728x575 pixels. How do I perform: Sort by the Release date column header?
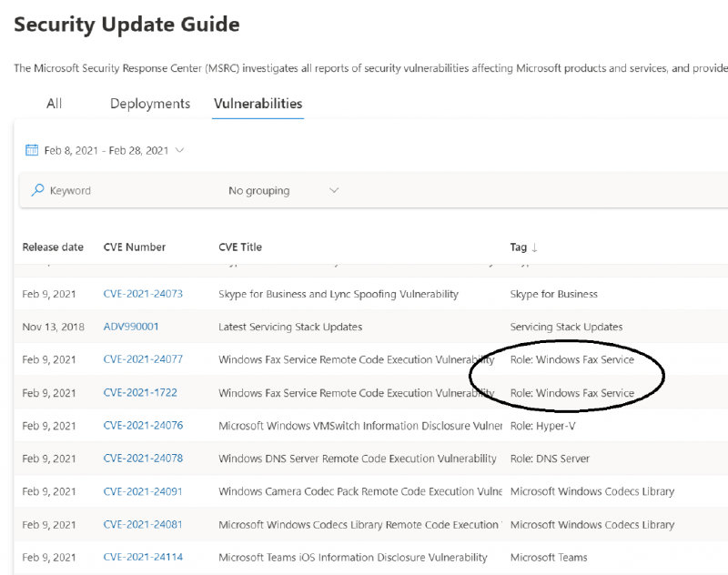tap(53, 247)
